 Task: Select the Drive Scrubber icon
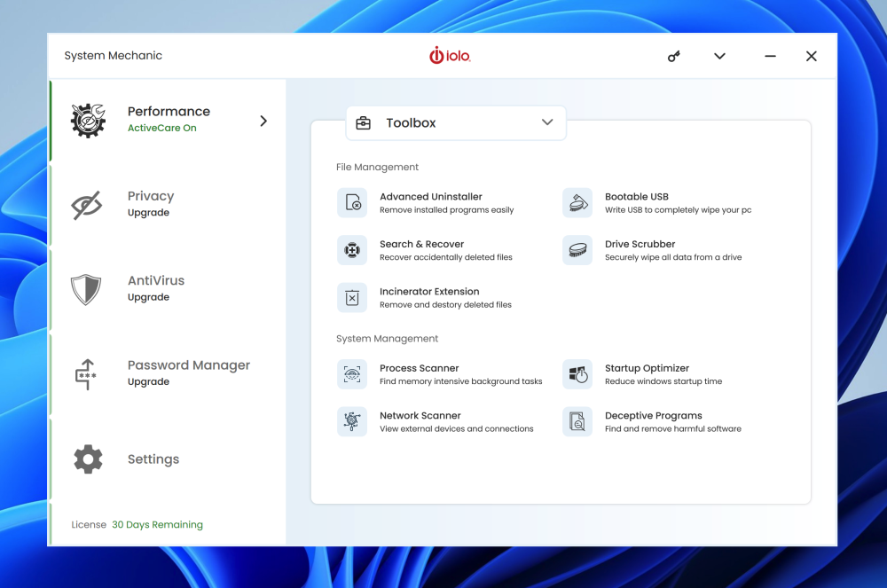pos(577,250)
